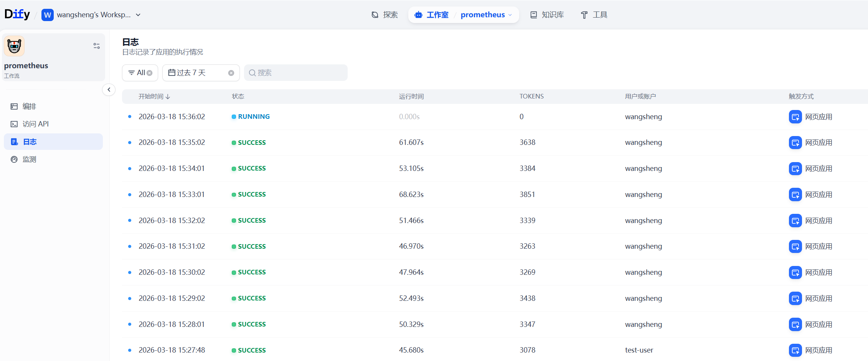868x361 pixels.
Task: Open the workspace switcher dropdown
Action: (x=138, y=15)
